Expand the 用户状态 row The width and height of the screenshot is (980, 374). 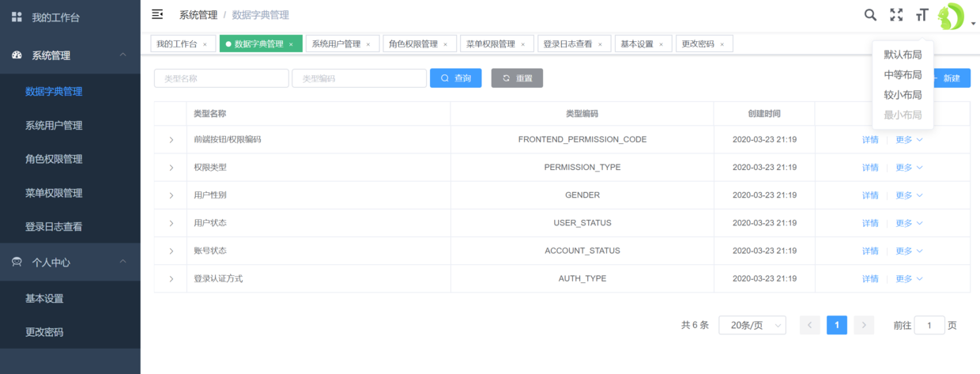[171, 223]
